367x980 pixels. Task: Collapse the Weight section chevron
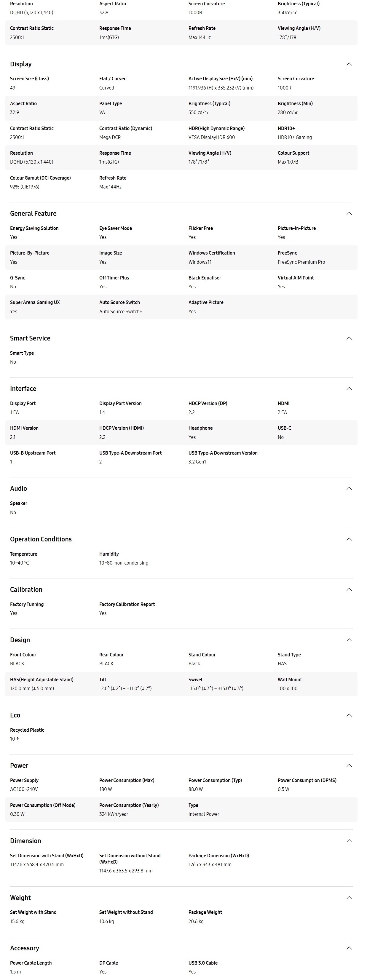[349, 897]
